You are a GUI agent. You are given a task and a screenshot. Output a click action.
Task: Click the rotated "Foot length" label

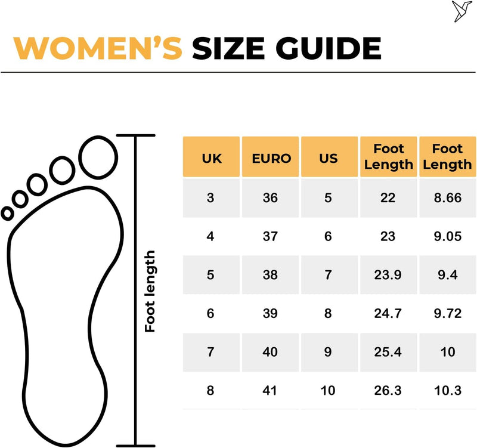pos(150,291)
